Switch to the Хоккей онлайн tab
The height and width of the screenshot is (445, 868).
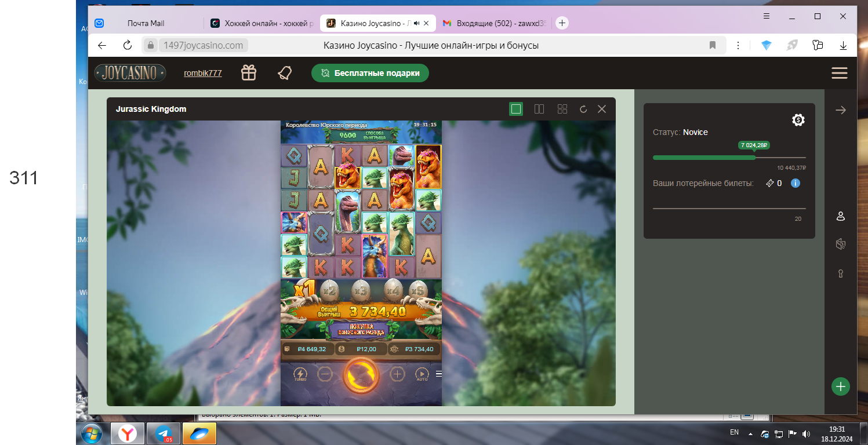(x=262, y=23)
